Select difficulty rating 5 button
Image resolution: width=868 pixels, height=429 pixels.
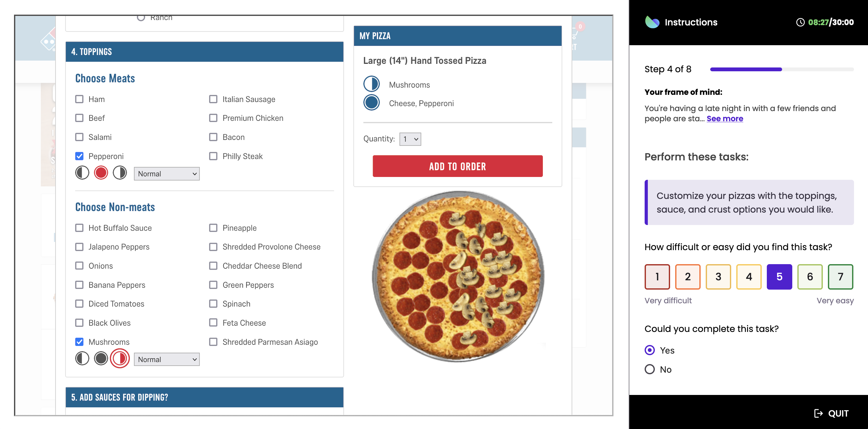pos(779,276)
